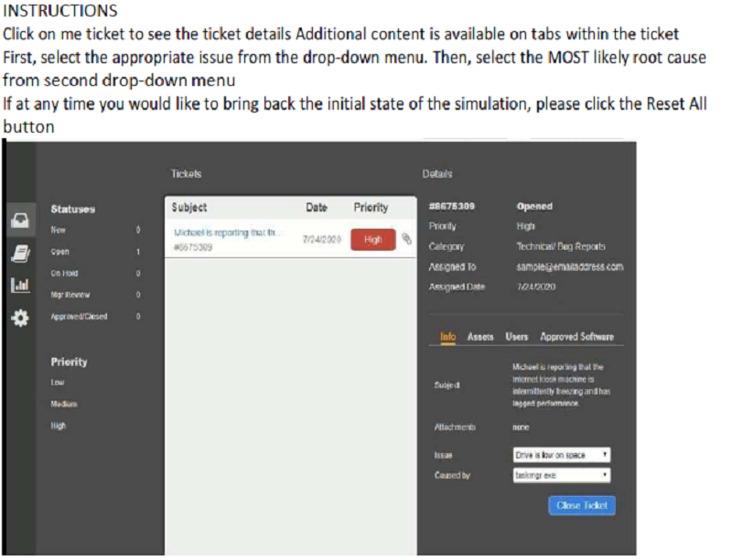
Task: Switch to the Assets tab
Action: point(480,337)
